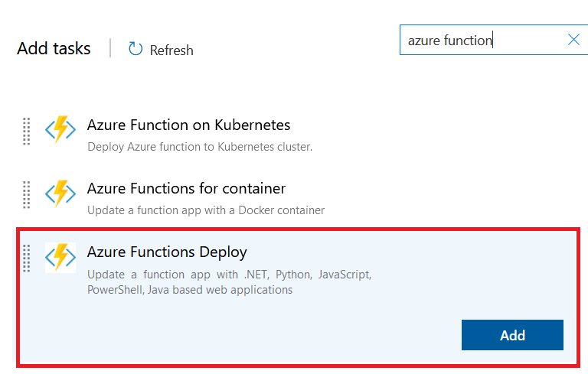This screenshot has height=374, width=588.
Task: Click the Azure Functions for container lightning icon
Action: point(60,194)
